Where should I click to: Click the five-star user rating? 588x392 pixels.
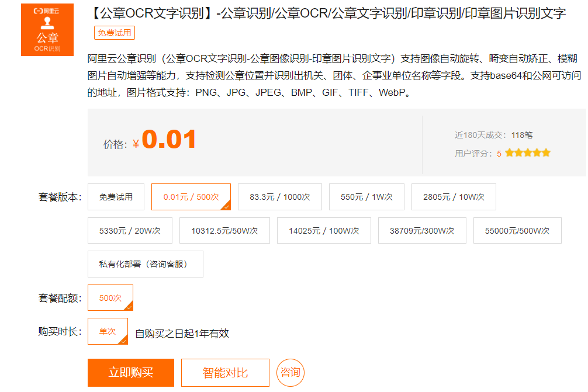coord(528,153)
